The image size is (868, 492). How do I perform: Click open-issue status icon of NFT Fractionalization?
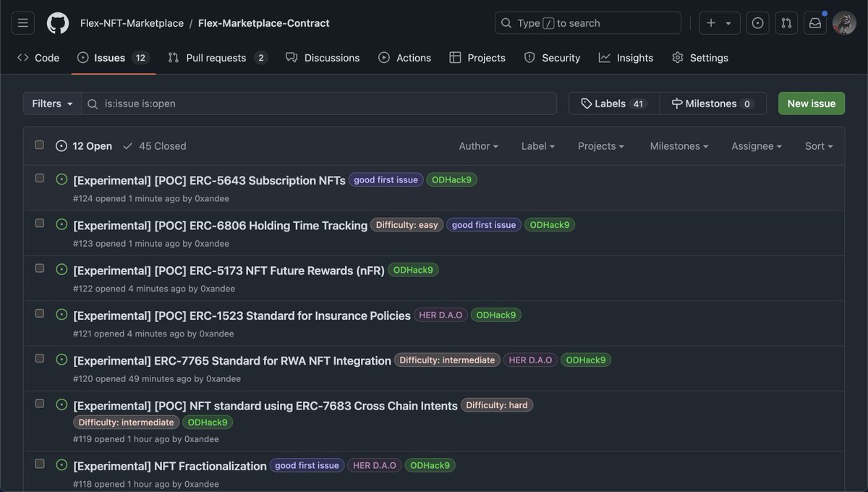click(61, 465)
